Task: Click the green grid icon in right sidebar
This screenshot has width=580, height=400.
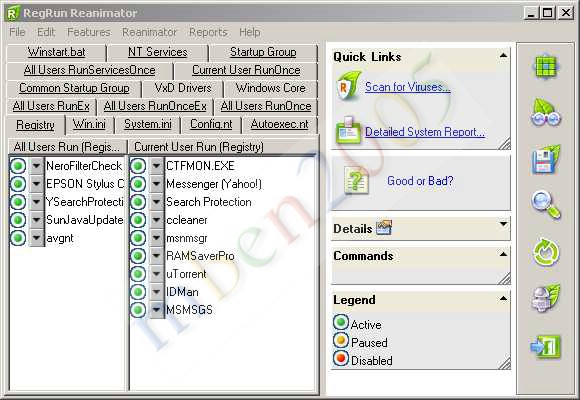Action: [546, 67]
